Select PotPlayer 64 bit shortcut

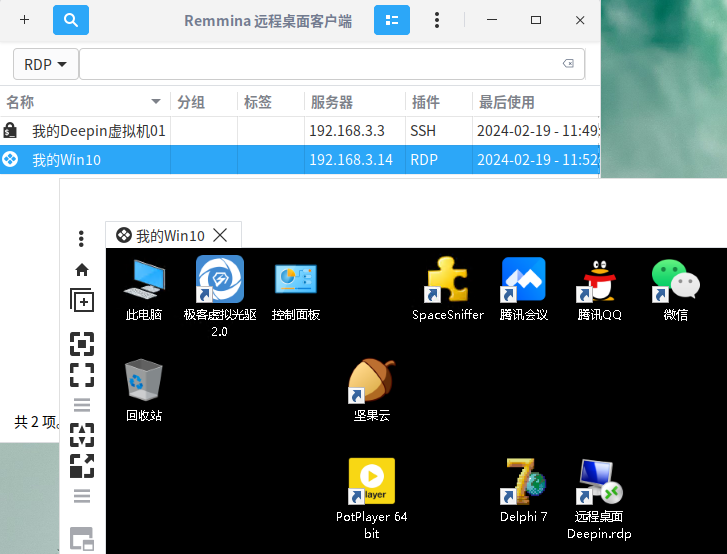(372, 499)
